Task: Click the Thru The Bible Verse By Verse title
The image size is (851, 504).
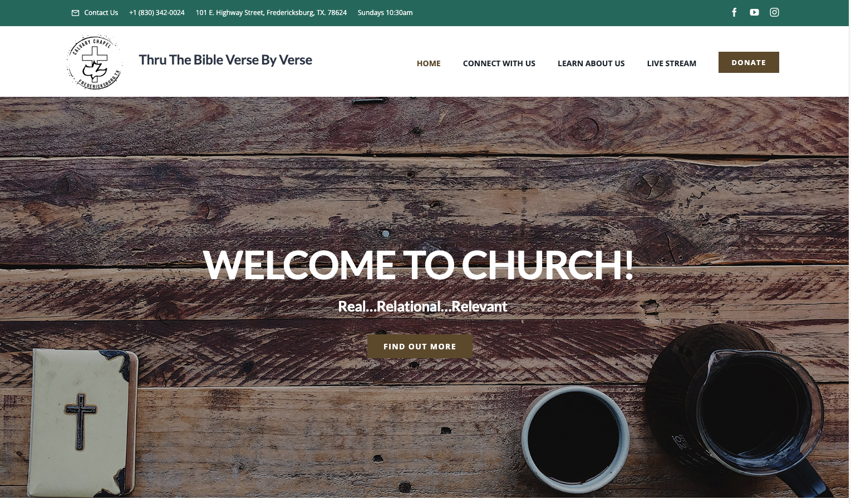Action: point(225,60)
